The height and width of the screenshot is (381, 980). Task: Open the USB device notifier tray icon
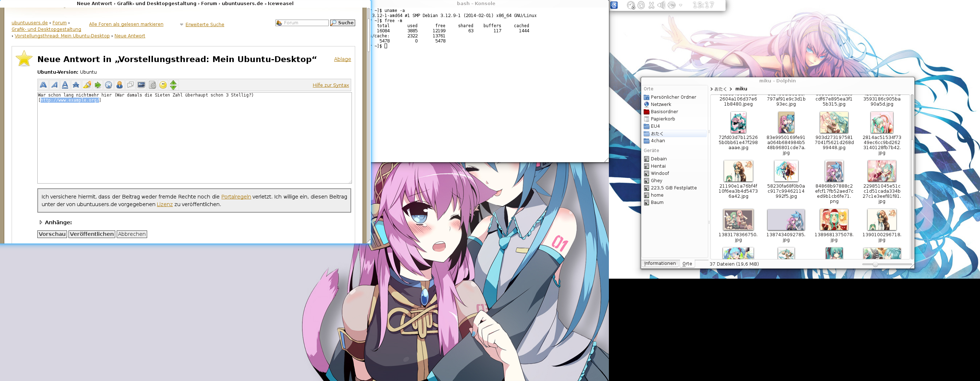(x=672, y=5)
